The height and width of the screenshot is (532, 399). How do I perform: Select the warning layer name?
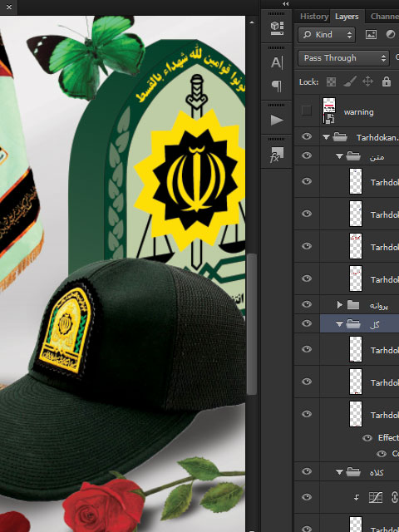tap(358, 112)
